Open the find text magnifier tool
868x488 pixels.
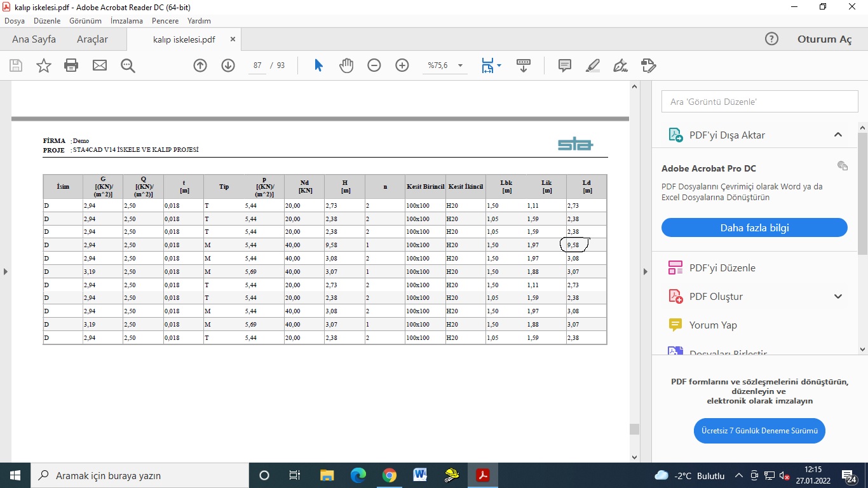pyautogui.click(x=128, y=65)
